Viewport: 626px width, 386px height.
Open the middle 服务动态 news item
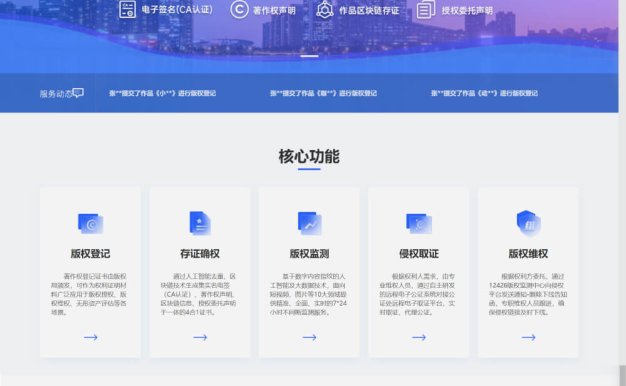[x=323, y=93]
